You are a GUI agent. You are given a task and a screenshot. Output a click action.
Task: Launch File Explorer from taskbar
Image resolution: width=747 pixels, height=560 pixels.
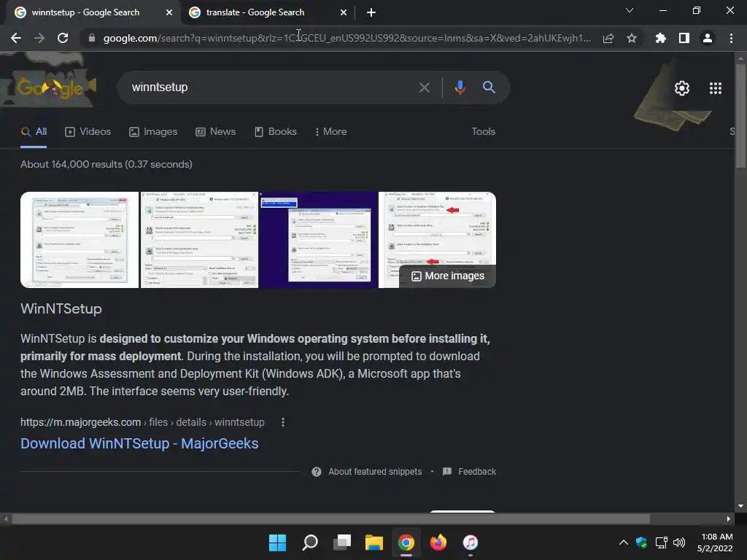[374, 542]
